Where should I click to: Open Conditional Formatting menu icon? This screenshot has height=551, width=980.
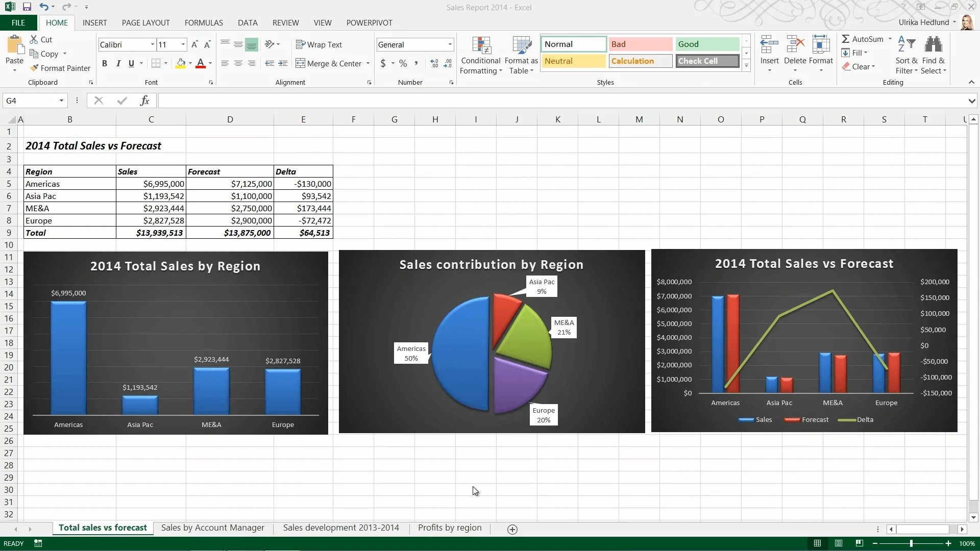coord(481,45)
